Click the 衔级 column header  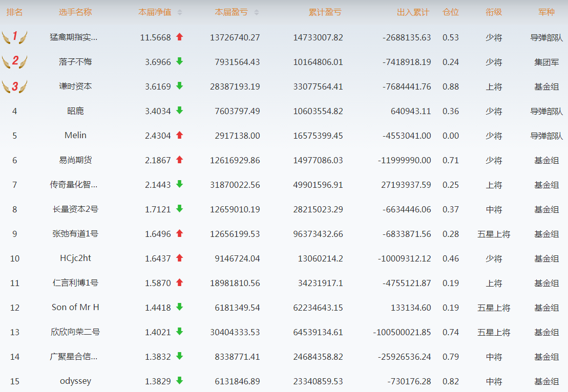[x=494, y=12]
